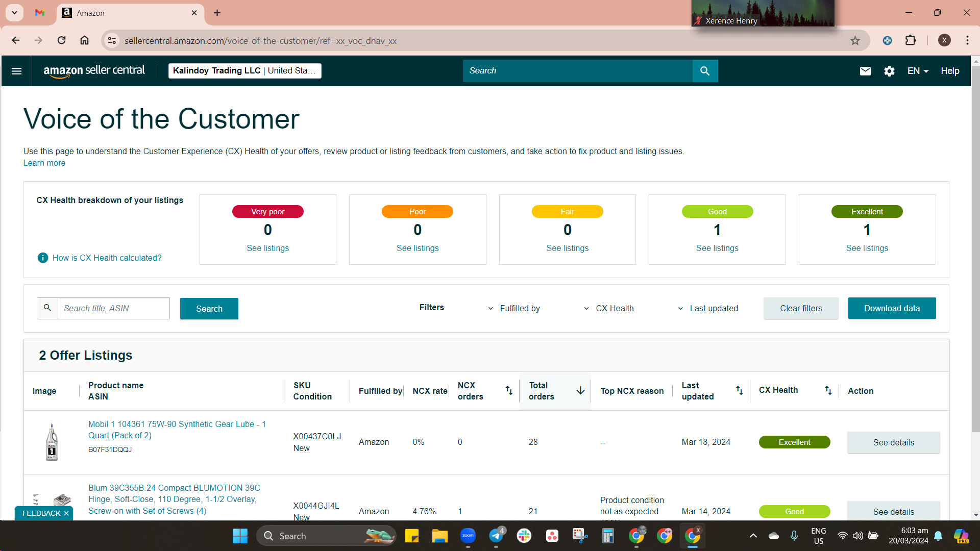Image resolution: width=980 pixels, height=551 pixels.
Task: Click the browser address bar URL
Action: coord(261,41)
